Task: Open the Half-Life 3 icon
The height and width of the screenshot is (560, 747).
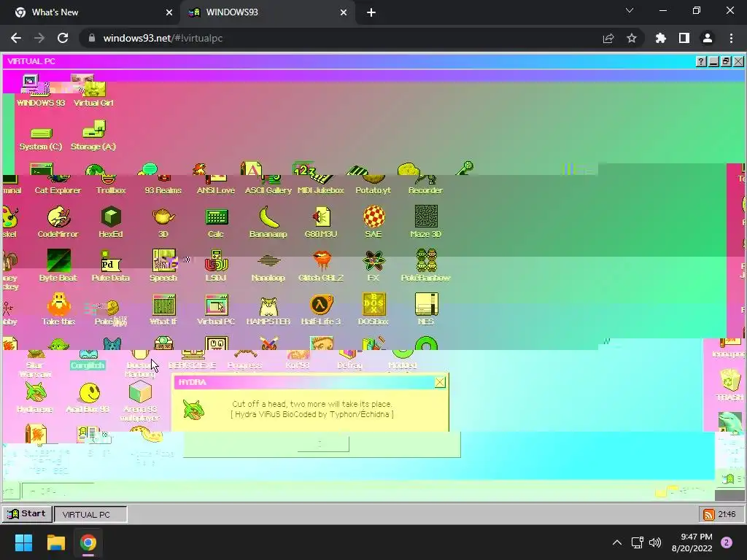Action: pos(321,309)
